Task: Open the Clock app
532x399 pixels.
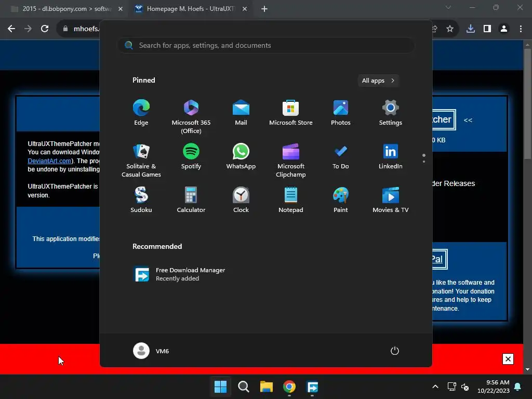Action: 241,200
